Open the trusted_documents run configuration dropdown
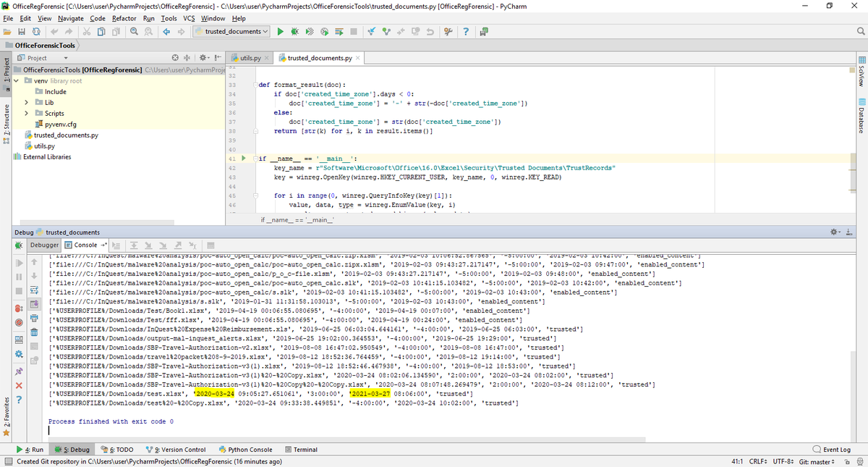 click(x=231, y=31)
